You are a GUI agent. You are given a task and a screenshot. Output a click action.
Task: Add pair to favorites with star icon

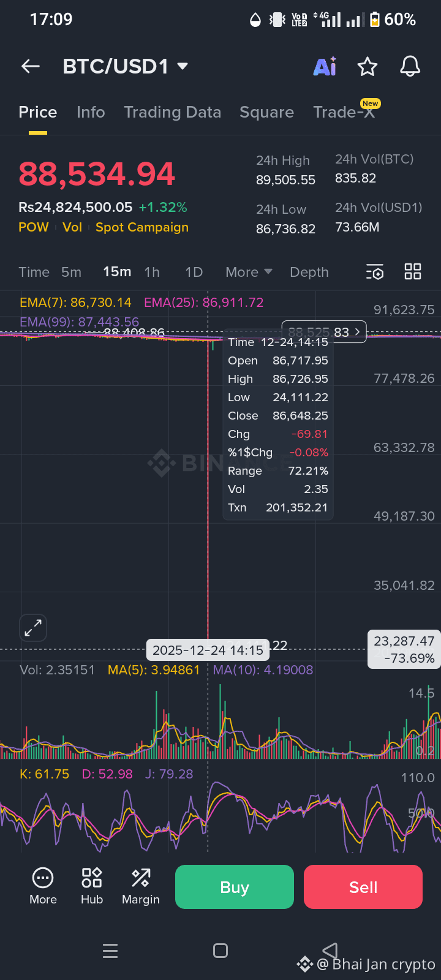tap(367, 66)
